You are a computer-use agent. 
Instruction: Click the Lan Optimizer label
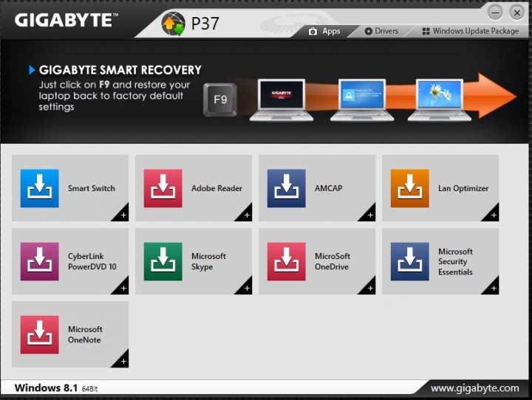(x=463, y=188)
